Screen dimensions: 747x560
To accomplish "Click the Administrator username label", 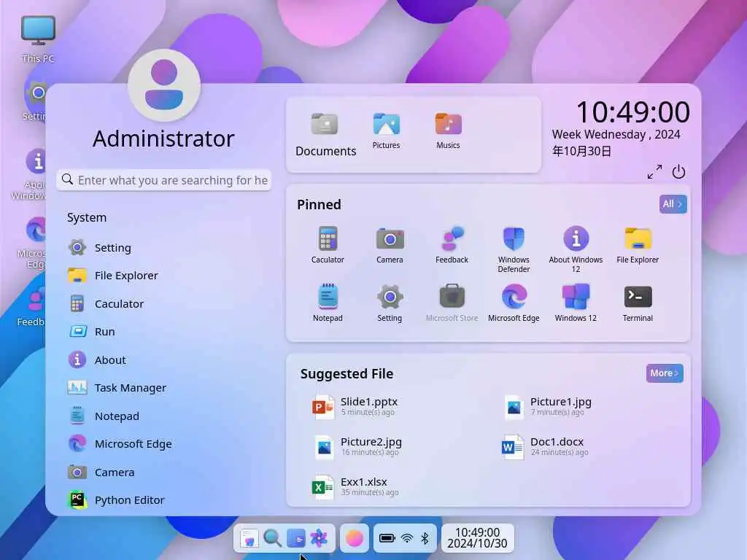I will pos(163,139).
